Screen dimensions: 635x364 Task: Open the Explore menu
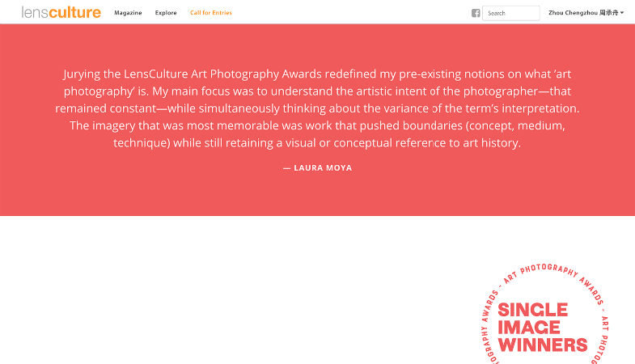point(166,13)
